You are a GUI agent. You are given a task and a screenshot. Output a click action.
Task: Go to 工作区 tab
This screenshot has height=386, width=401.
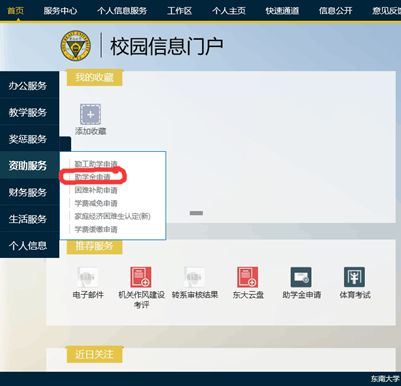tap(180, 11)
